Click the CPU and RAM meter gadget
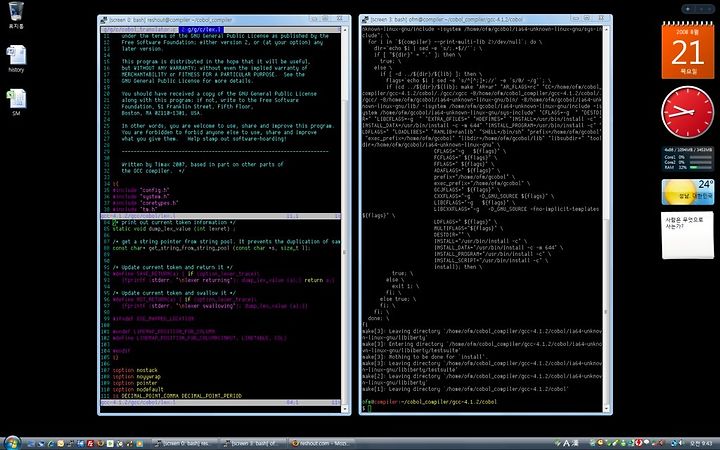This screenshot has width=720, height=450. click(687, 158)
